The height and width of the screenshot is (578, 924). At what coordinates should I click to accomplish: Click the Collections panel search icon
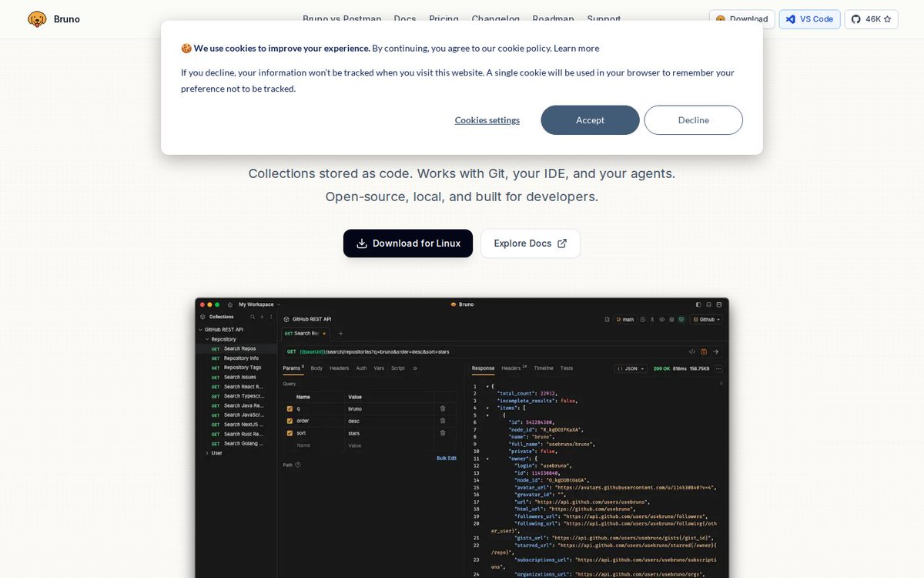pos(253,317)
